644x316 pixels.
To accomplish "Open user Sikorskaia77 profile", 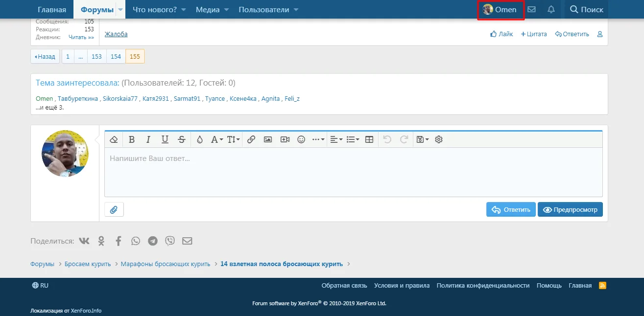I will click(x=120, y=99).
